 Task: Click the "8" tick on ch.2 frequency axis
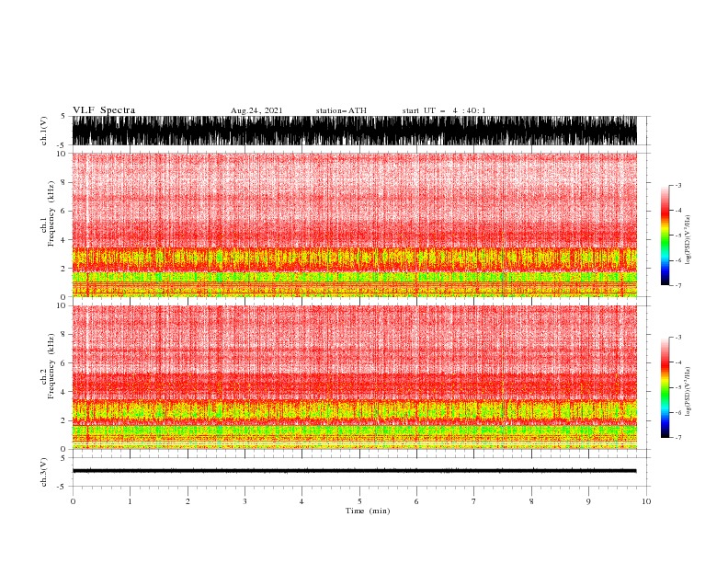pos(64,335)
